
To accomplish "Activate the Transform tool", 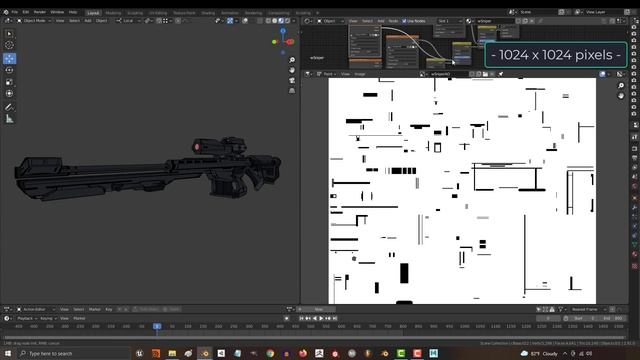I will pyautogui.click(x=9, y=93).
